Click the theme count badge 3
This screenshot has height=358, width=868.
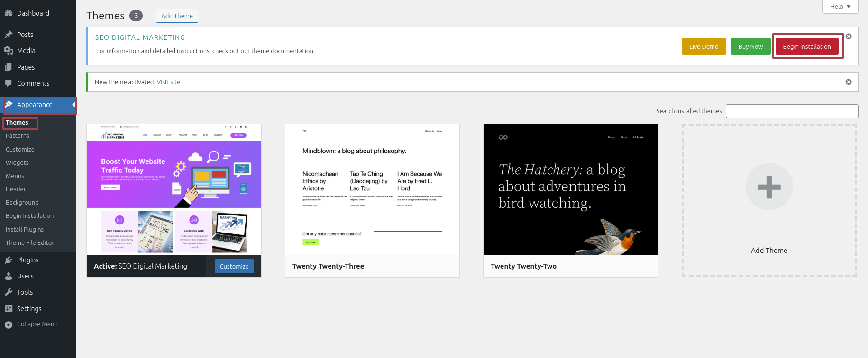click(x=136, y=16)
